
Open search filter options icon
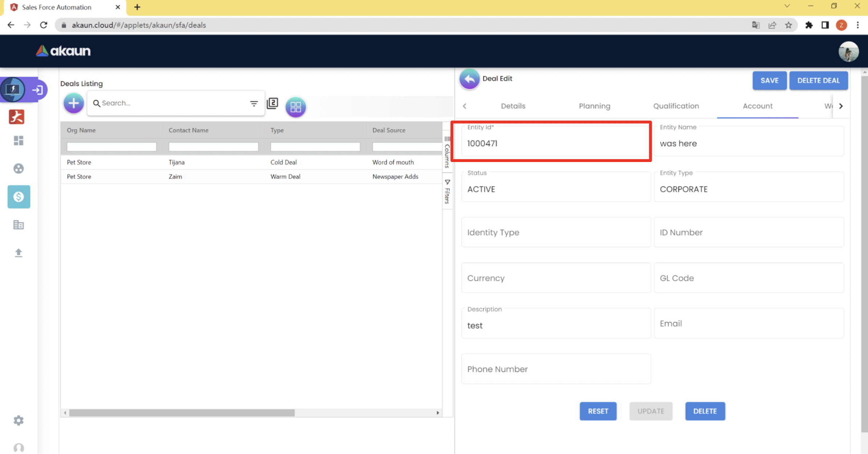(x=253, y=104)
